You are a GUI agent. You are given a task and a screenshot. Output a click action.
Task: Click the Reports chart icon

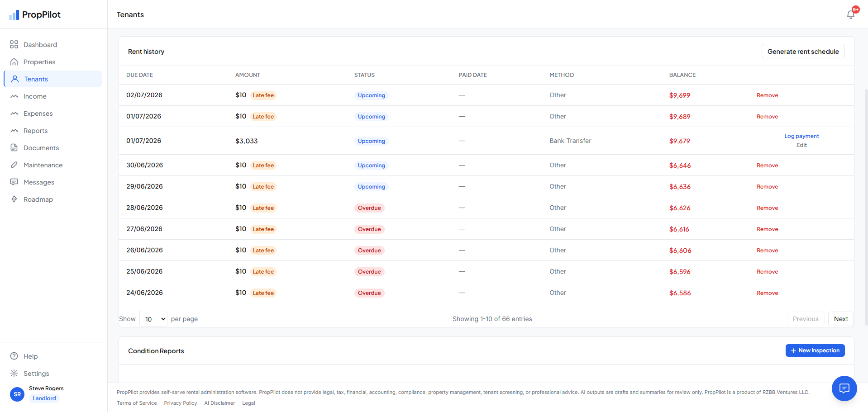pos(14,130)
